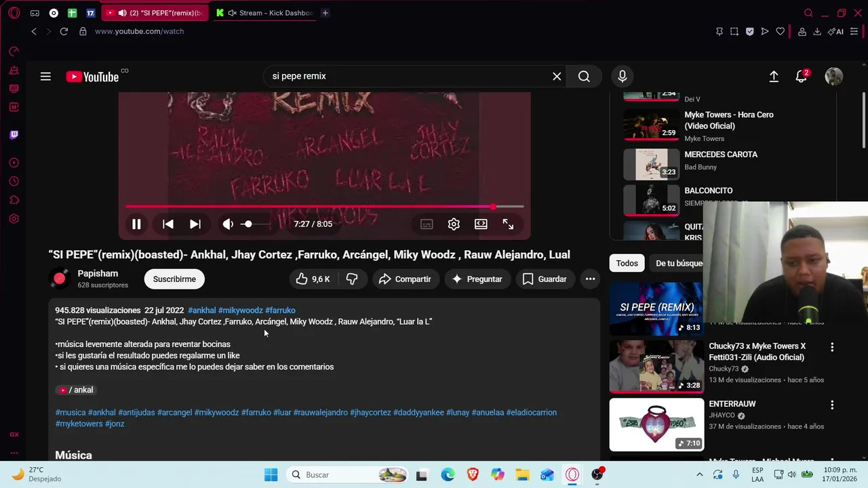
Task: Open the YouTube create/upload icon
Action: (x=774, y=77)
